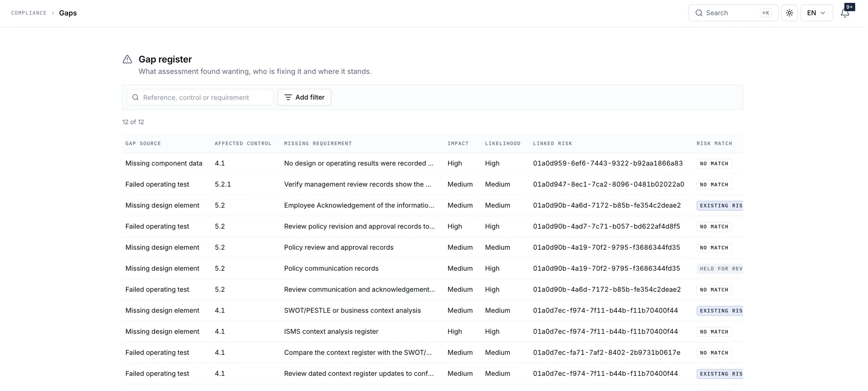Image resolution: width=868 pixels, height=391 pixels.
Task: Click the filter icon in Add filter
Action: (x=288, y=97)
